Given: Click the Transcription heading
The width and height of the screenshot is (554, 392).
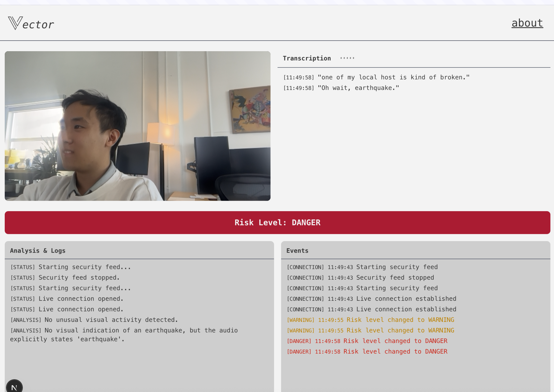Looking at the screenshot, I should pos(307,58).
